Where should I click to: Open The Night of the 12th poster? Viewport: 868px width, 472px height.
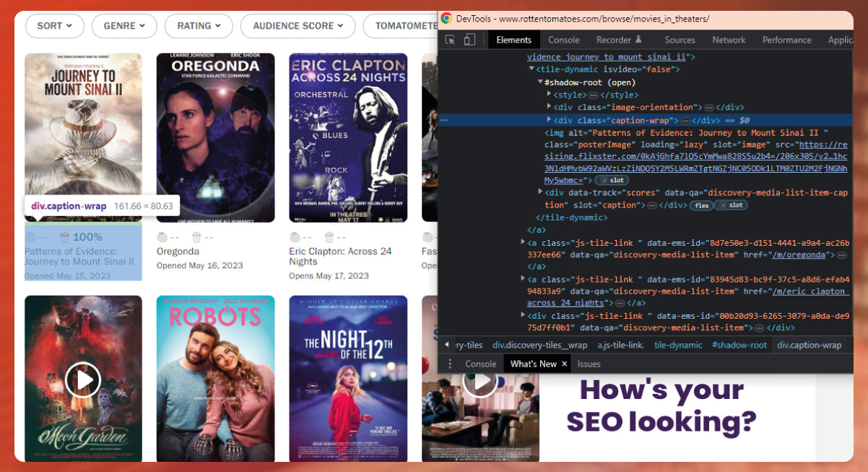348,379
